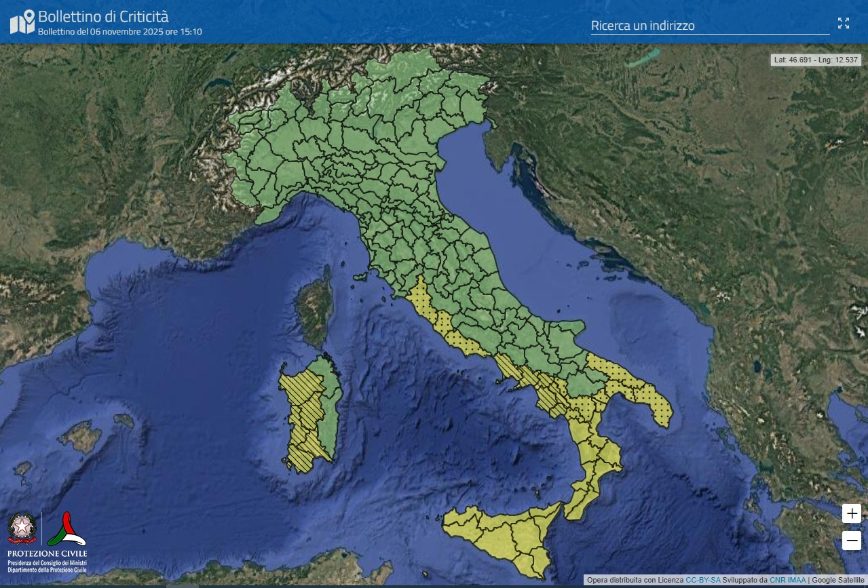
Task: Click the Ricerca un indirizzo search field
Action: (709, 26)
